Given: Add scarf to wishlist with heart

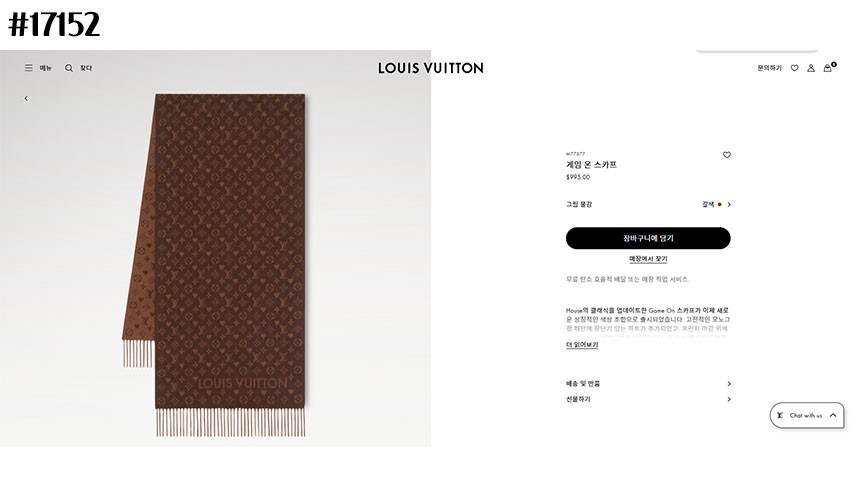Looking at the screenshot, I should (727, 155).
